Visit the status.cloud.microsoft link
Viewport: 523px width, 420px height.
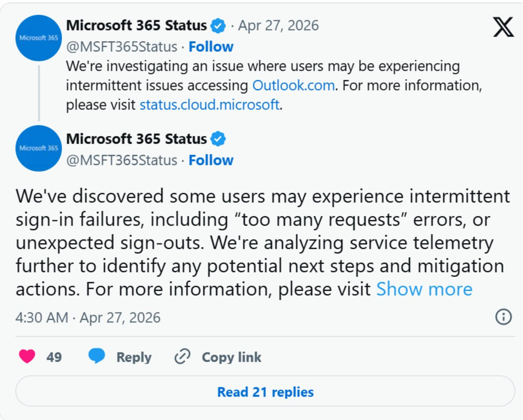pyautogui.click(x=209, y=105)
